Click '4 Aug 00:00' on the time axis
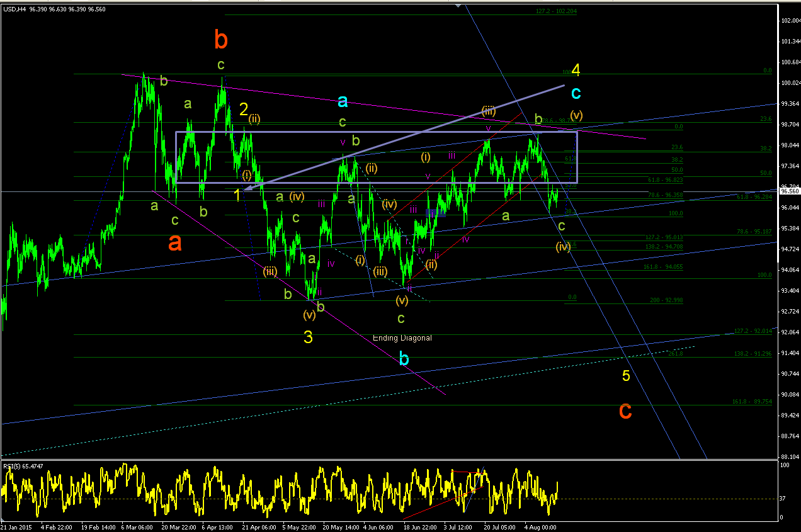 tap(539, 526)
